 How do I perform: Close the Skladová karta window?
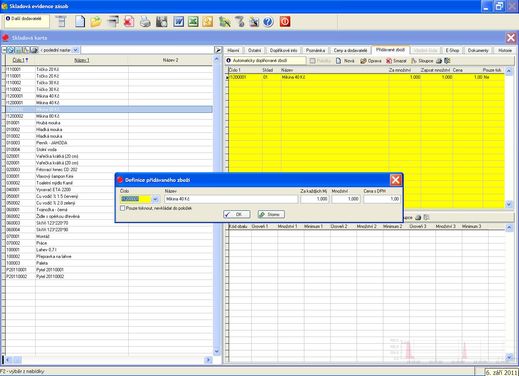click(511, 38)
